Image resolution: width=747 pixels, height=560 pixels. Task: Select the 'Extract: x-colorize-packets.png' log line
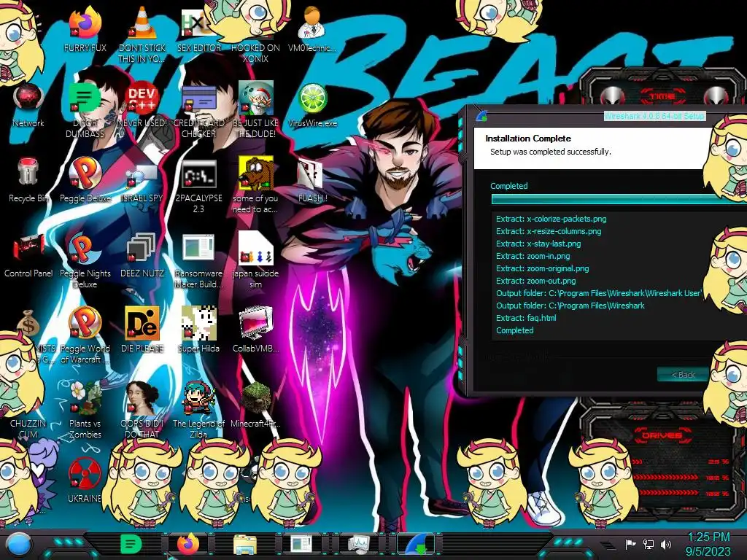[551, 219]
